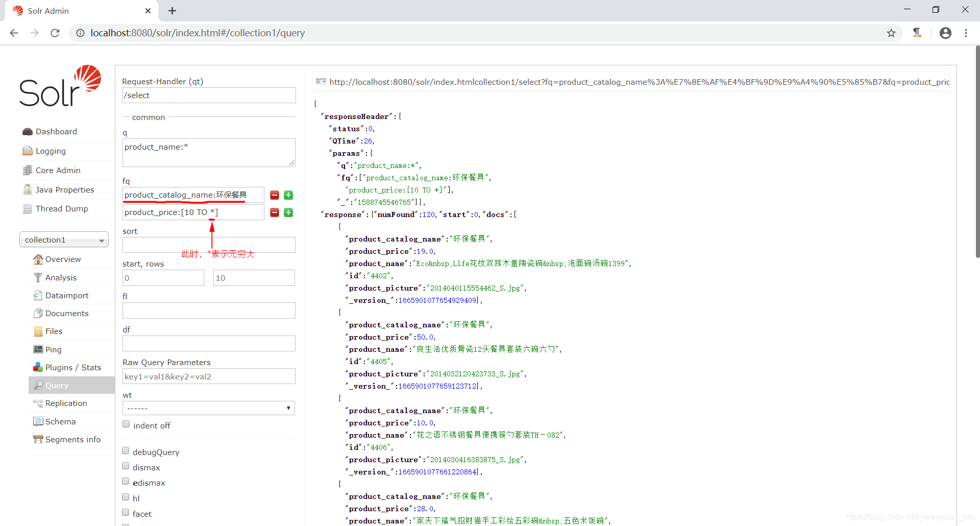This screenshot has height=526, width=980.
Task: Enable the edismax checkbox
Action: (126, 481)
